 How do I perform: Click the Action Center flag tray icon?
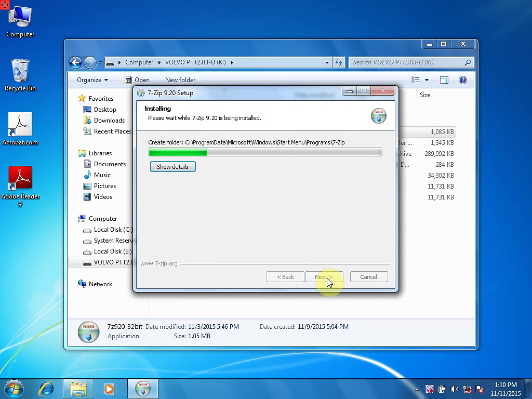click(x=480, y=389)
